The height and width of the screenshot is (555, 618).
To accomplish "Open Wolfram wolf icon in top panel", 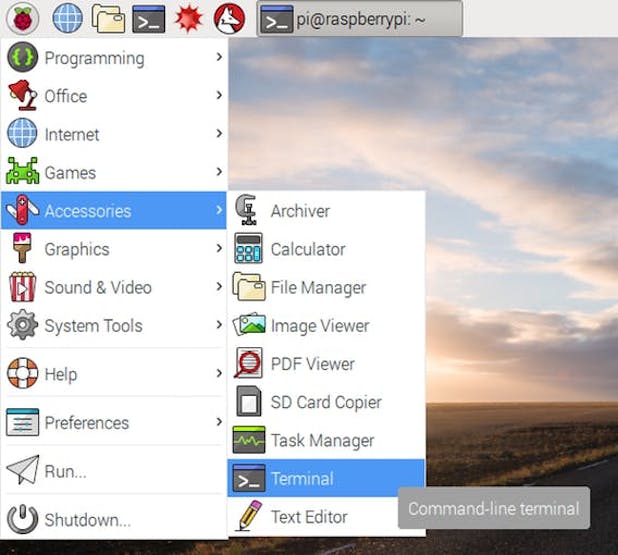I will click(x=229, y=19).
